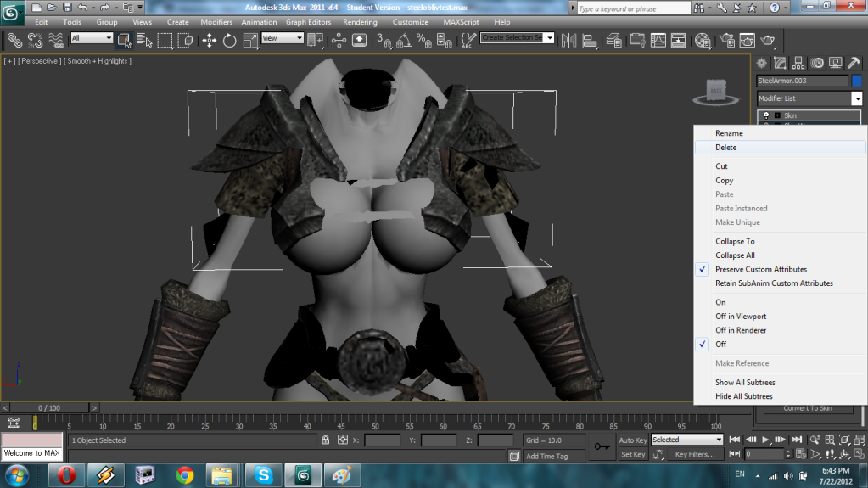Click the Select and Link tool

14,41
